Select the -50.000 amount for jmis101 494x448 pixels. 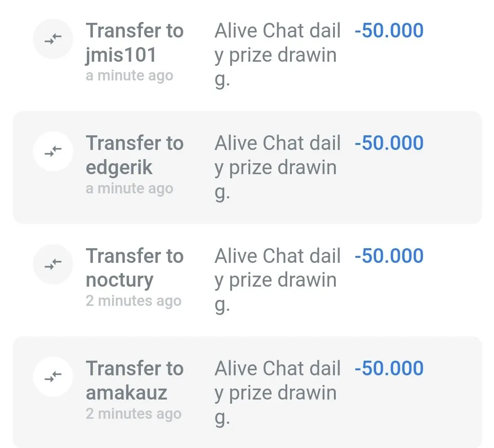(x=389, y=31)
